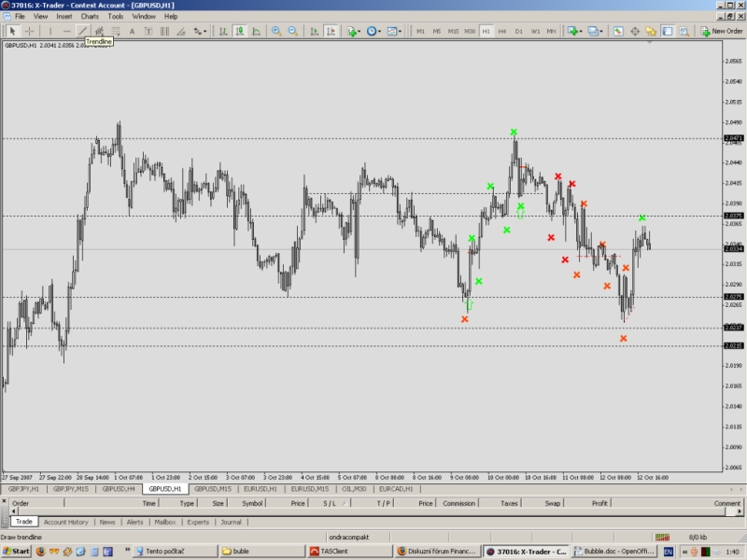Click the Profit column header

pyautogui.click(x=599, y=503)
